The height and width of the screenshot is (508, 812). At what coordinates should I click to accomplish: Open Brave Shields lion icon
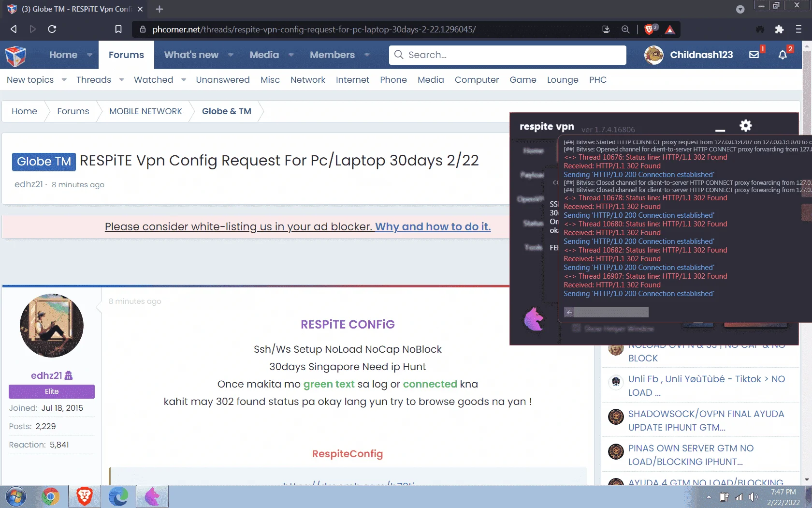click(x=650, y=30)
